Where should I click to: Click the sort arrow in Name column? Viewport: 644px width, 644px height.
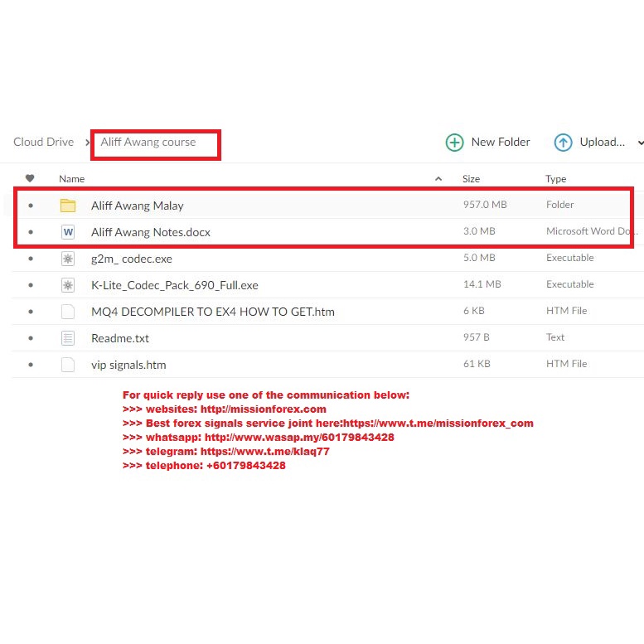click(438, 178)
